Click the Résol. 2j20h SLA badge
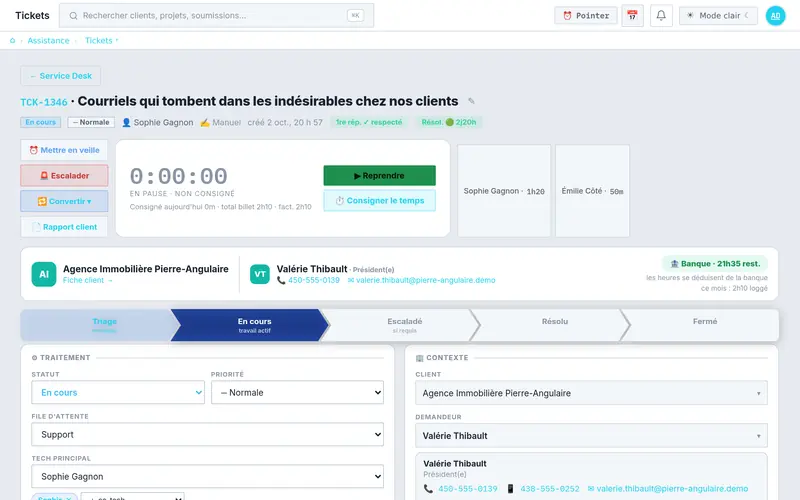 [448, 122]
